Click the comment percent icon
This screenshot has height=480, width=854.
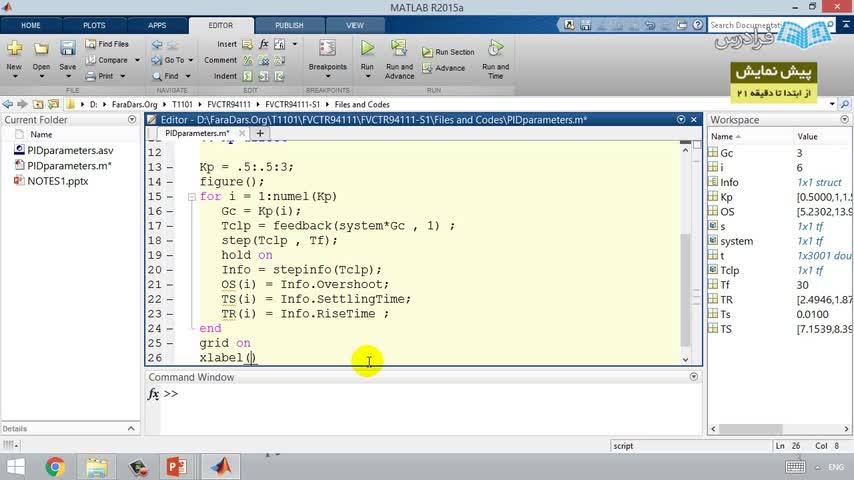[248, 60]
